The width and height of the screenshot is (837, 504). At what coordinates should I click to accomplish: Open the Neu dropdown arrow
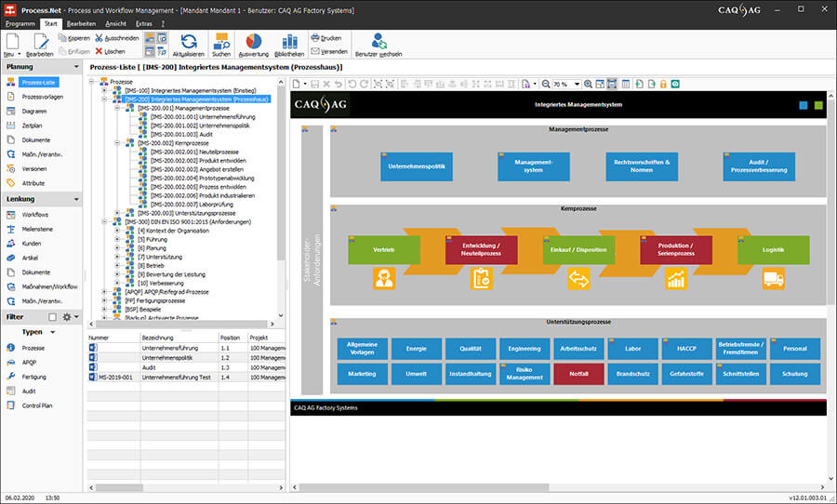(20, 54)
